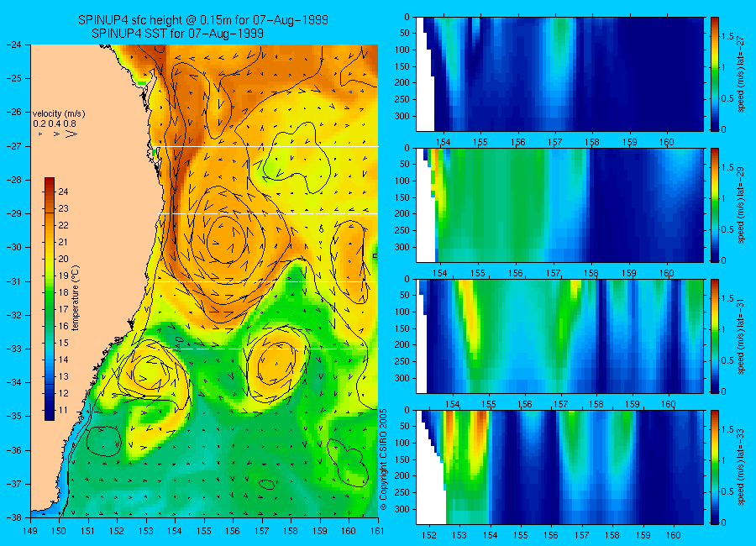Click the '1' tick on lat=-31 color bar
The image size is (756, 546).
(x=724, y=329)
